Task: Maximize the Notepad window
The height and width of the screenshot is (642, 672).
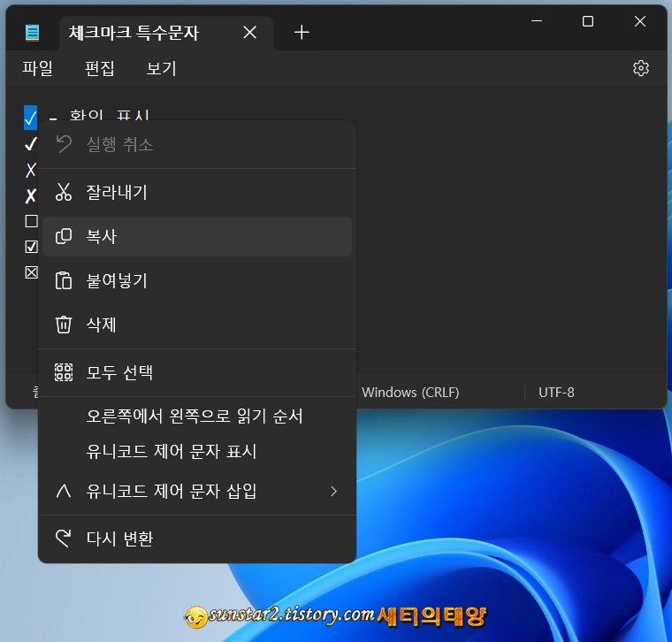Action: click(588, 21)
